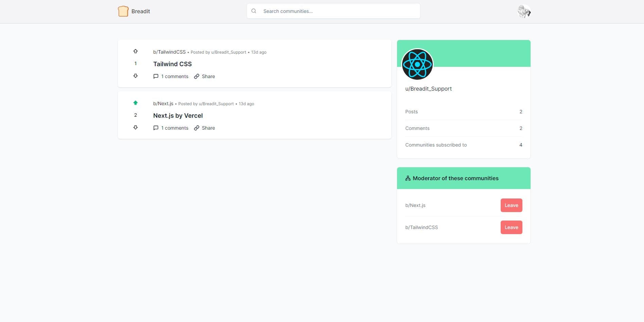Screen dimensions: 644x322
Task: Click the React logo profile avatar
Action: (417, 64)
